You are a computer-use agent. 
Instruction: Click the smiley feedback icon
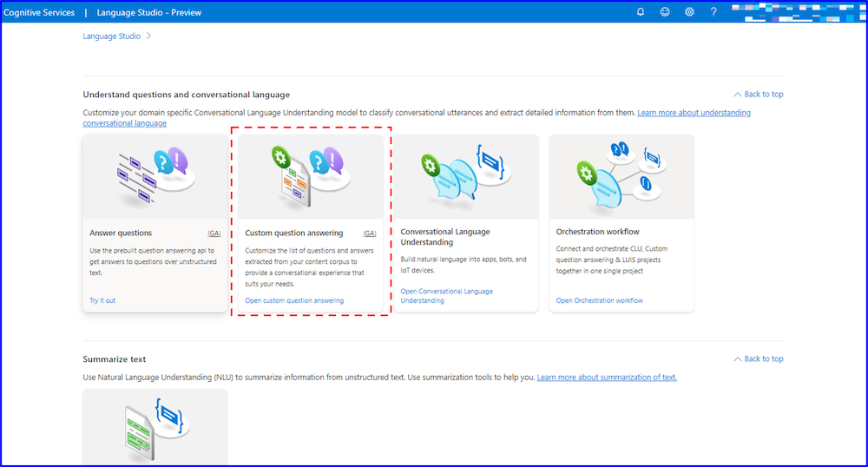pyautogui.click(x=665, y=11)
